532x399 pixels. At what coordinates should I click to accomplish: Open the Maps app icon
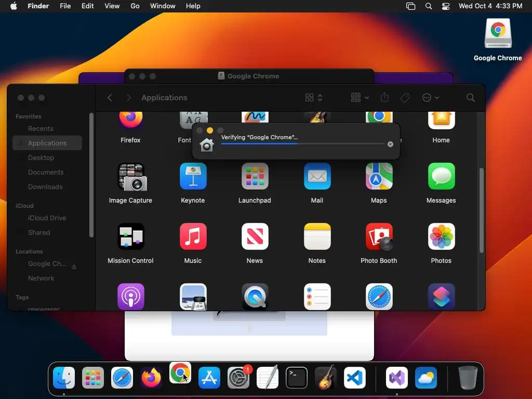pyautogui.click(x=379, y=176)
